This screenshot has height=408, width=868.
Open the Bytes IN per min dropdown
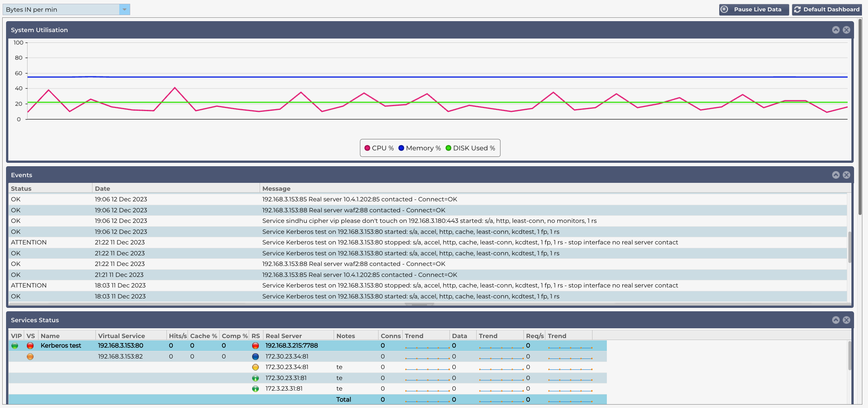(124, 9)
